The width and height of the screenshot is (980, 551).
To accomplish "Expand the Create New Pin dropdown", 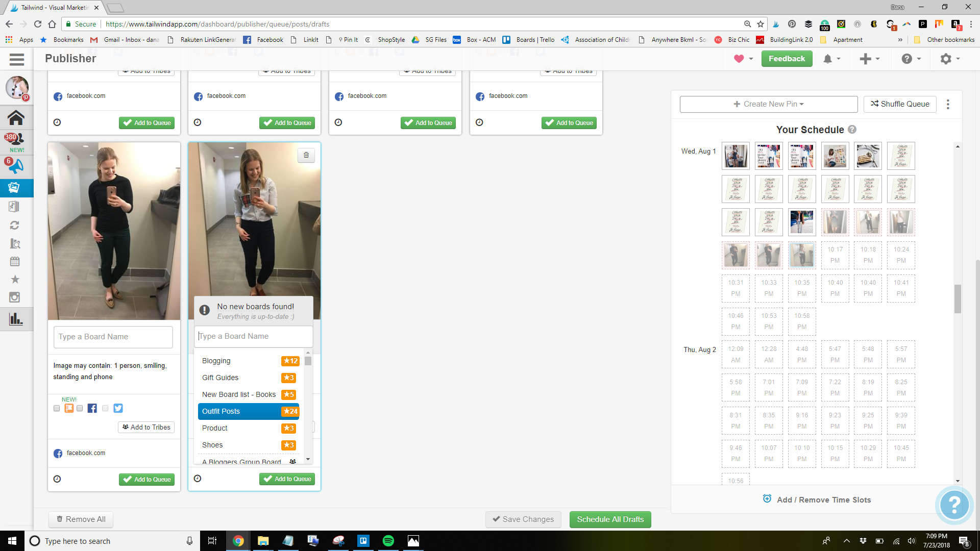I will (x=769, y=104).
